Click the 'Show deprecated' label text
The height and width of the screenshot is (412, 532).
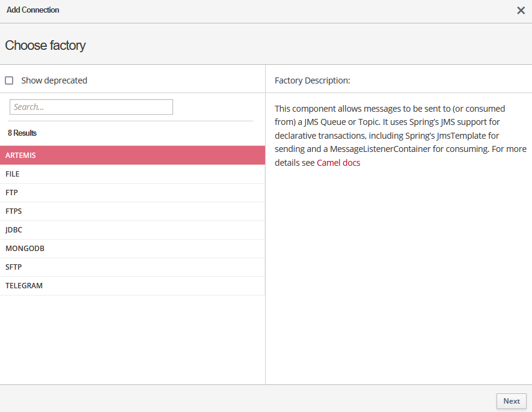coord(54,80)
